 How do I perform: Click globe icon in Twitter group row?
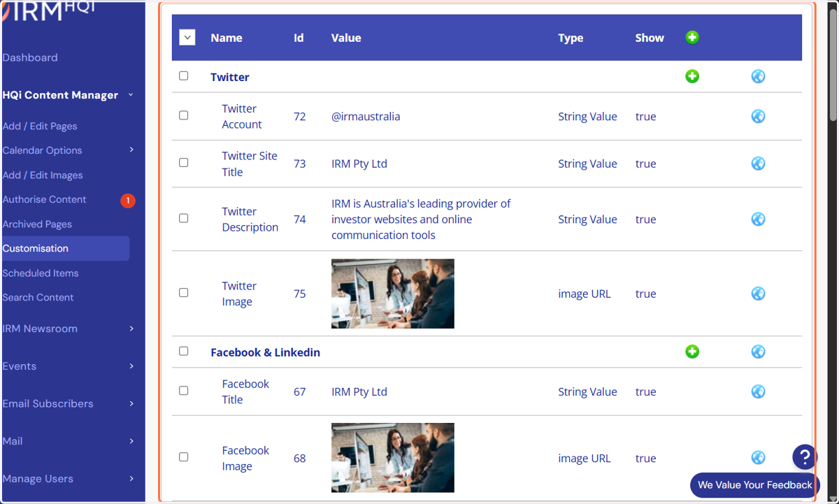[x=758, y=76]
